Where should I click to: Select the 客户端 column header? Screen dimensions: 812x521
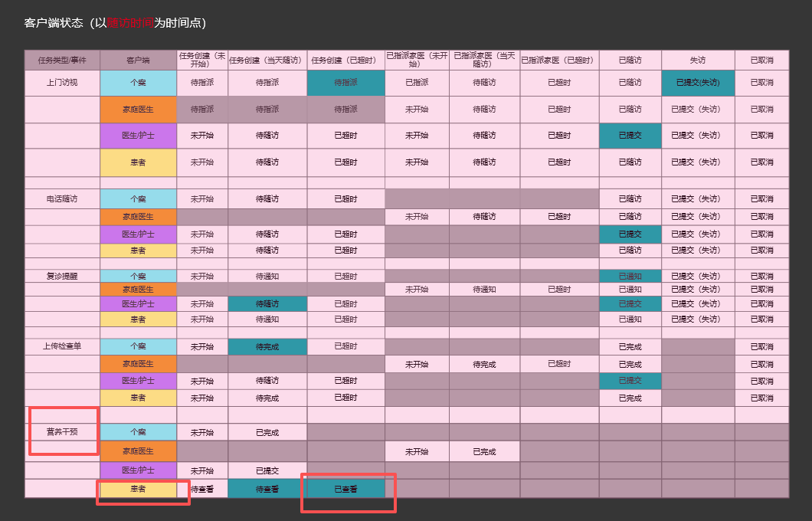point(138,60)
